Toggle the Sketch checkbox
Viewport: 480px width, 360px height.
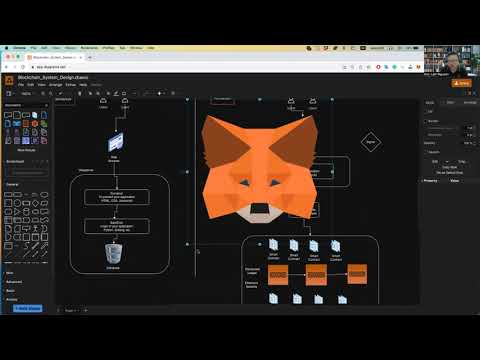(425, 152)
